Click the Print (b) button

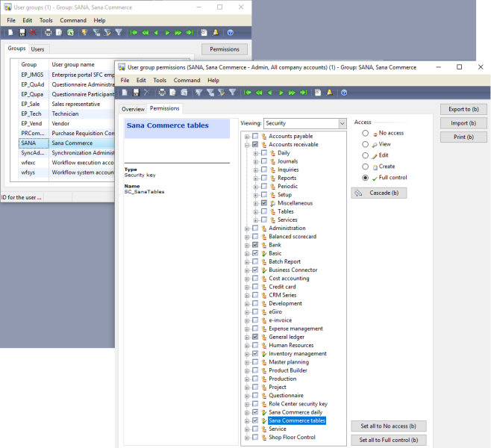463,137
